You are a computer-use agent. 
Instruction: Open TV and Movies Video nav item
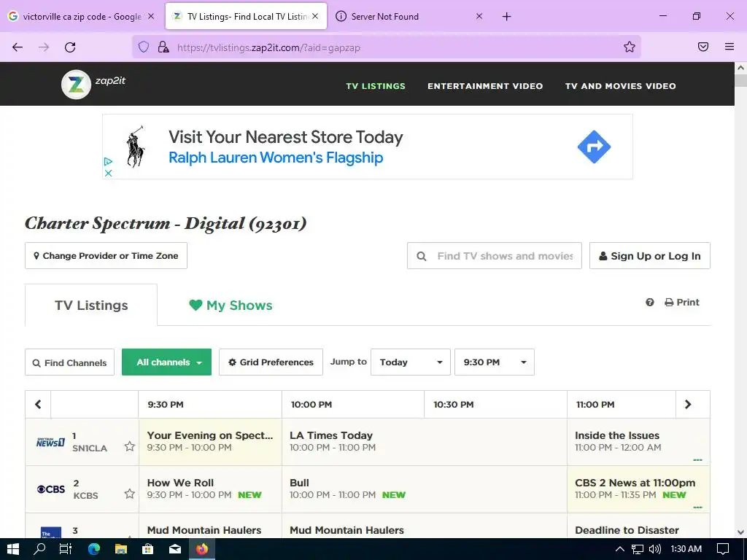[620, 86]
